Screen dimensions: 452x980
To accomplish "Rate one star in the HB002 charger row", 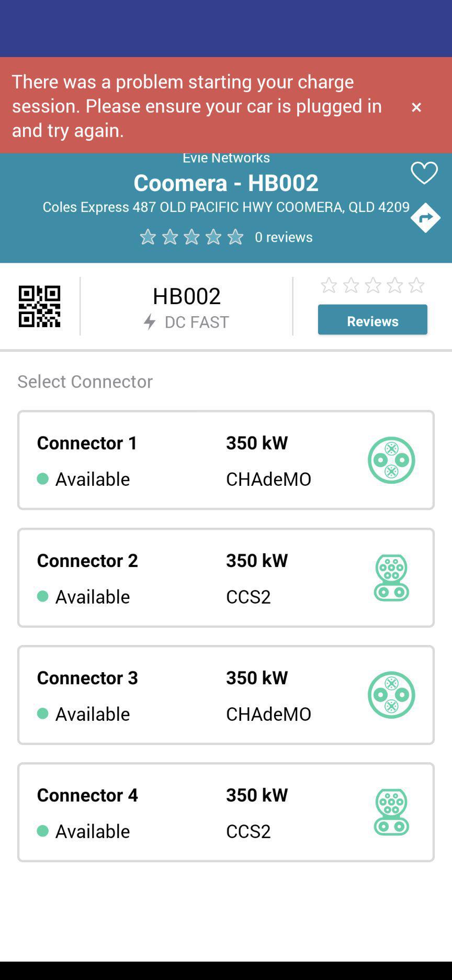I will click(329, 285).
